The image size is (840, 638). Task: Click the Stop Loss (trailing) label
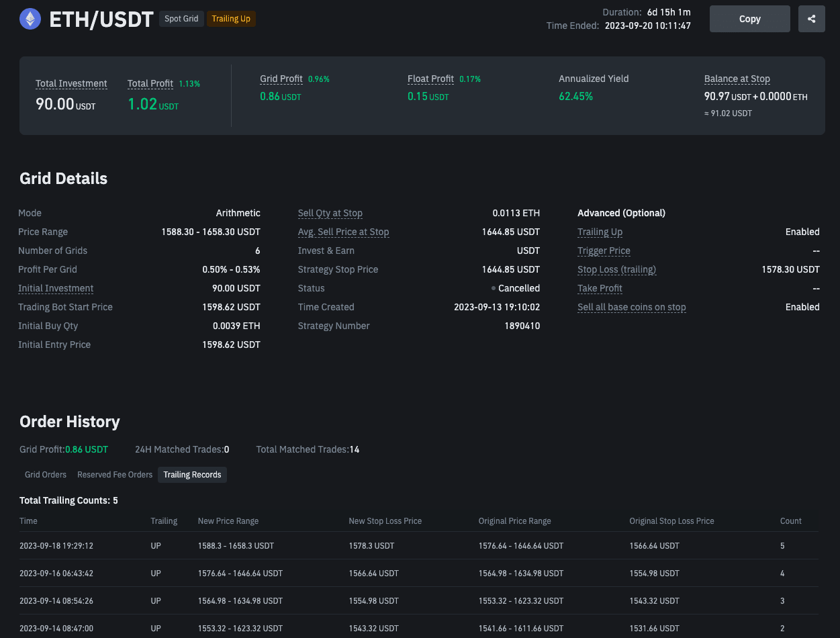coord(616,269)
